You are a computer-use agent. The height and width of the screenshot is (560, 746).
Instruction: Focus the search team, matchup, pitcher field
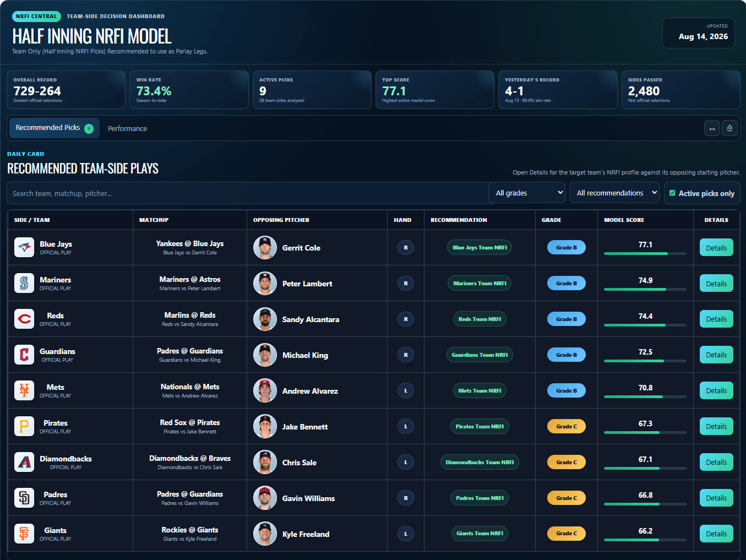coord(247,193)
